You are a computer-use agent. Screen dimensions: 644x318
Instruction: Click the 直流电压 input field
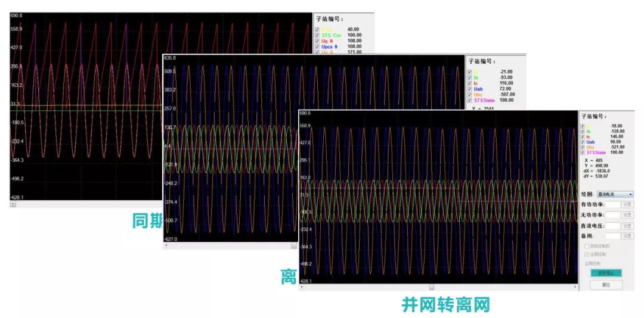[x=612, y=226]
